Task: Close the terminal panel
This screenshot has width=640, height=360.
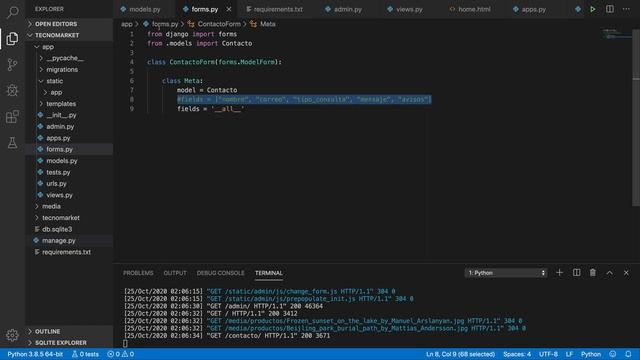Action: point(626,273)
